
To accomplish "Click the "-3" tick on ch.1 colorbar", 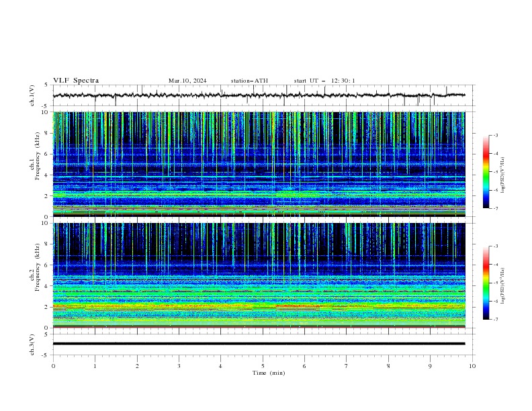I will [x=495, y=135].
